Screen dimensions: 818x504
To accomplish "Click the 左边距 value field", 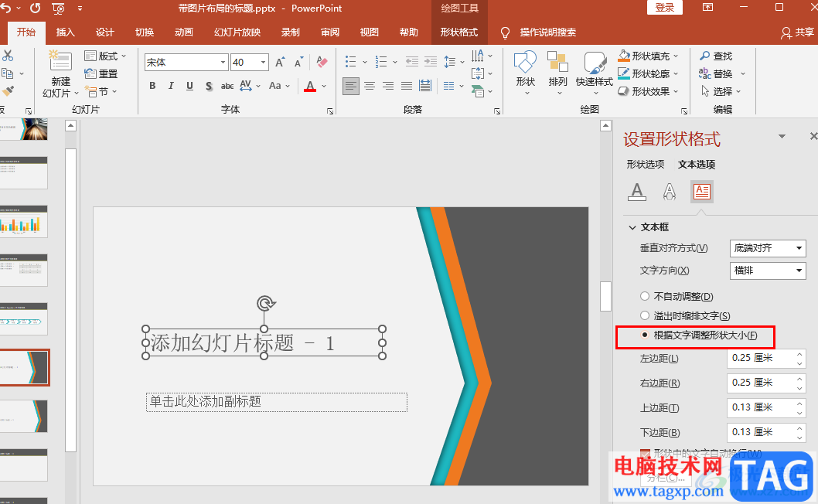I will (761, 358).
